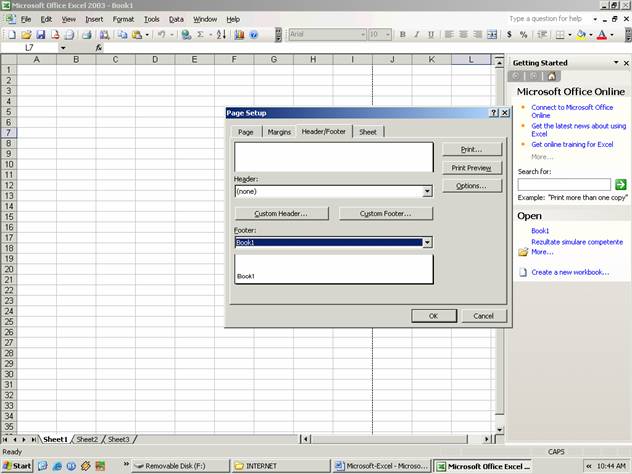Switch to the Sheet tab in Page Setup
The width and height of the screenshot is (632, 474).
pos(368,132)
